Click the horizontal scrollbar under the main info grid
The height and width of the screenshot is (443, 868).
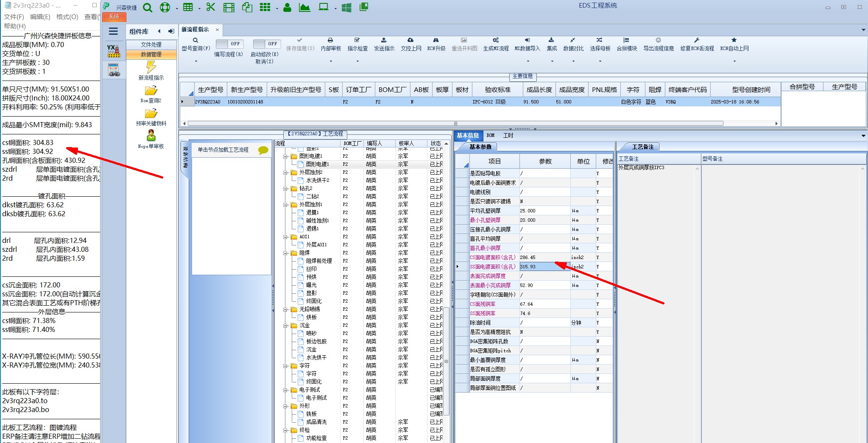point(455,124)
